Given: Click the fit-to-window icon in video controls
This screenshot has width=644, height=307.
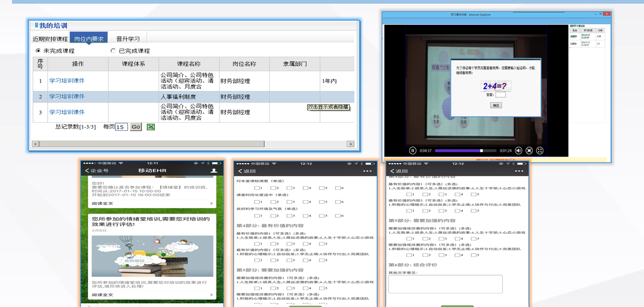Looking at the screenshot, I should pos(529,151).
